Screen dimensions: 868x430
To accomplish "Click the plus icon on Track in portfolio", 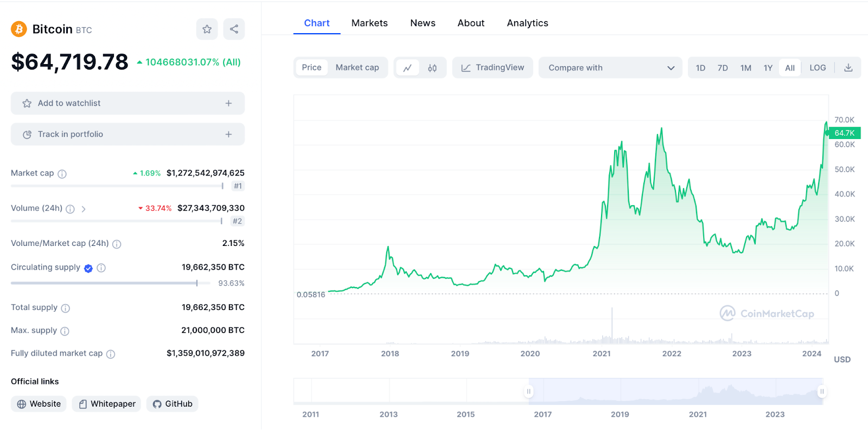I will (x=228, y=134).
